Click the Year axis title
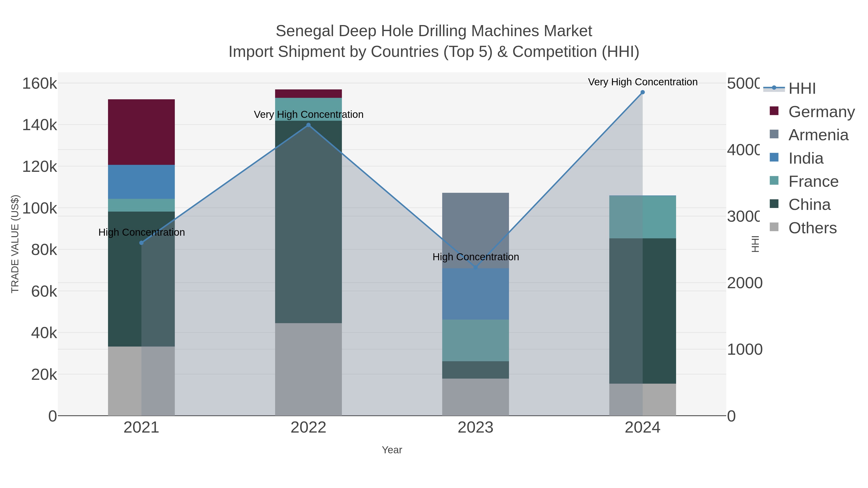 (x=392, y=450)
